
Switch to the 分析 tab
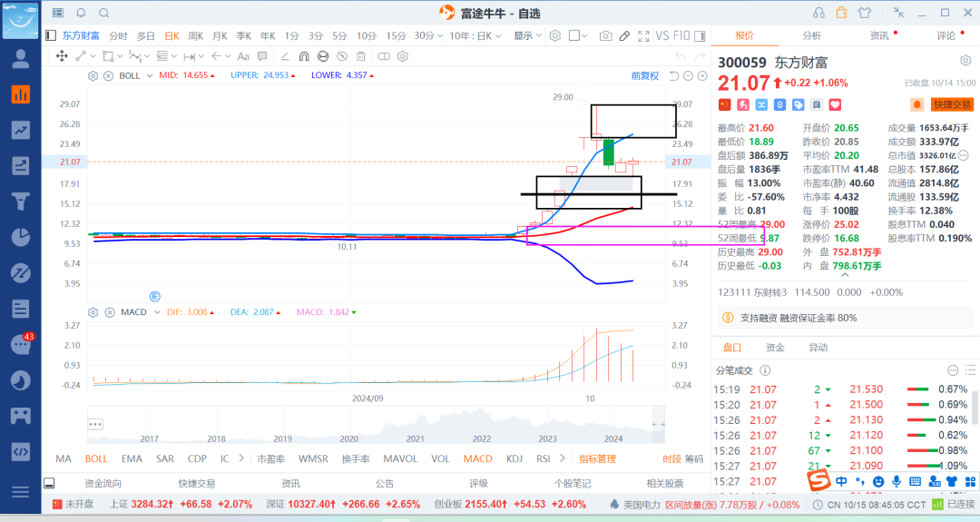[x=811, y=35]
